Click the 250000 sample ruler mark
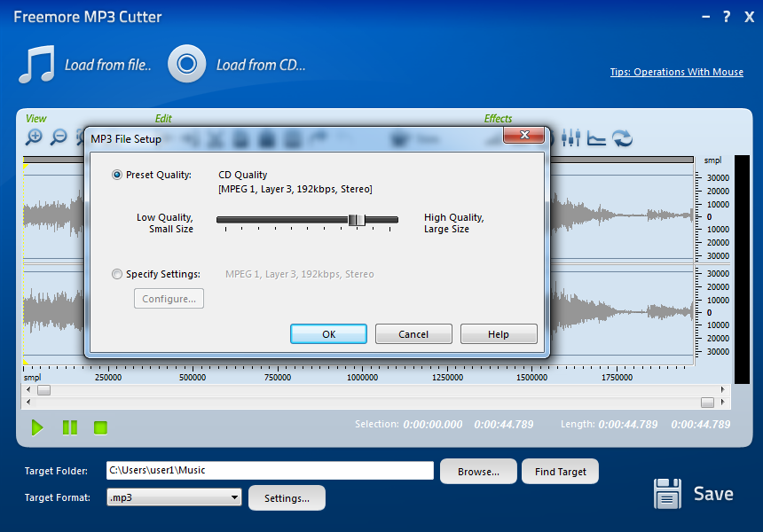 click(x=108, y=378)
